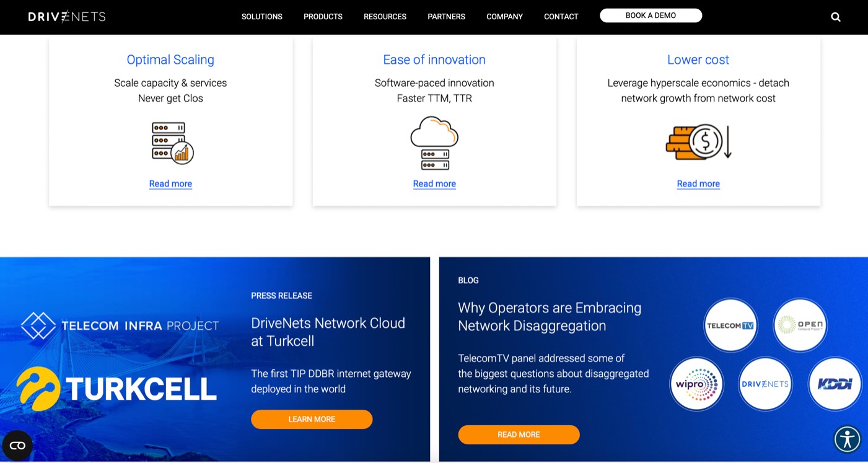Viewport: 868px width, 463px height.
Task: Click the Ease of innovation heading
Action: 434,60
